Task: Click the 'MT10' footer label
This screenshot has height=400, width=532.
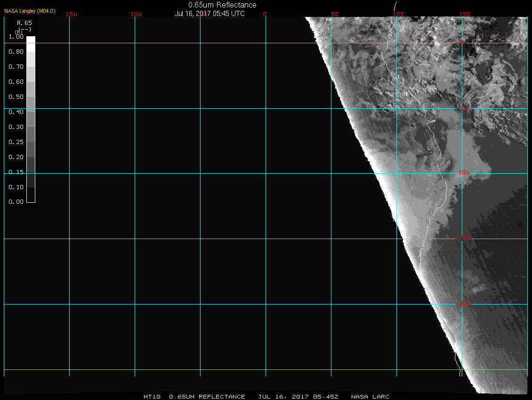Action: (x=152, y=397)
